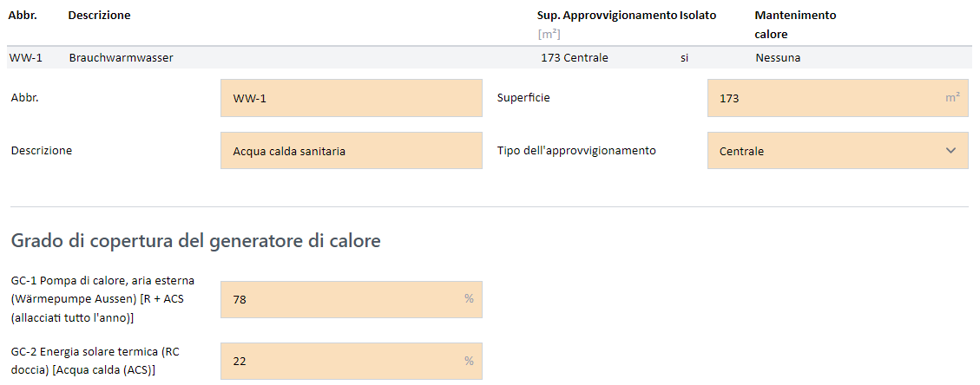The height and width of the screenshot is (385, 980).
Task: Click the GC-1 Pompa di calore percentage field
Action: tap(351, 299)
